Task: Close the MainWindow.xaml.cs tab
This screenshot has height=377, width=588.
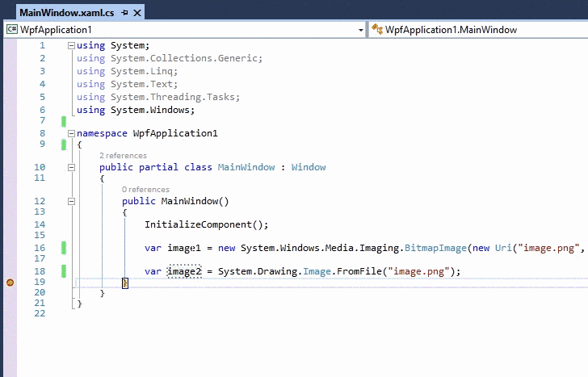Action: (137, 13)
